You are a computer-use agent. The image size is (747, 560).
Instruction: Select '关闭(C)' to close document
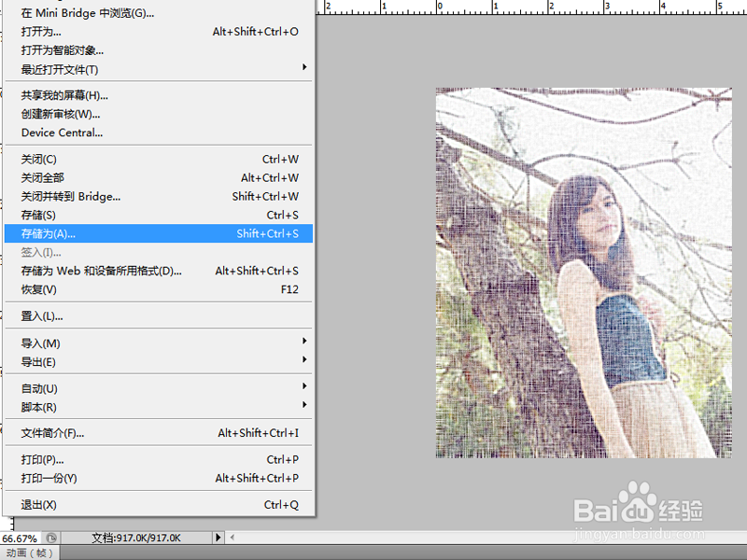[x=158, y=159]
